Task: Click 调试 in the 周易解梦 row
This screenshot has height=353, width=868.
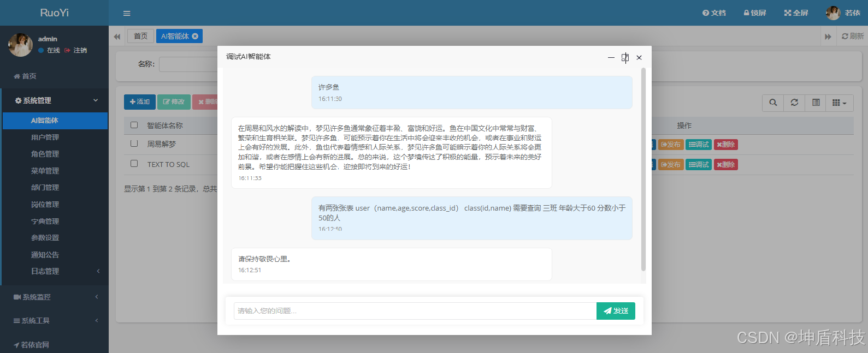Action: pyautogui.click(x=699, y=145)
